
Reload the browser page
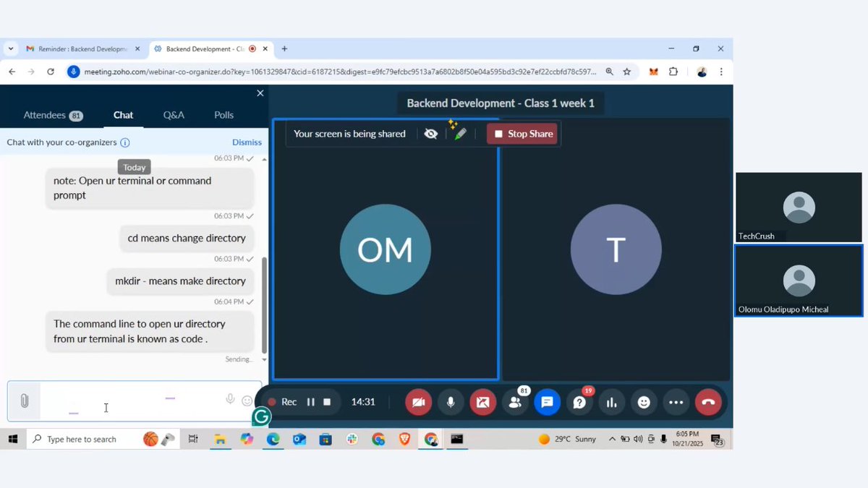pos(51,72)
